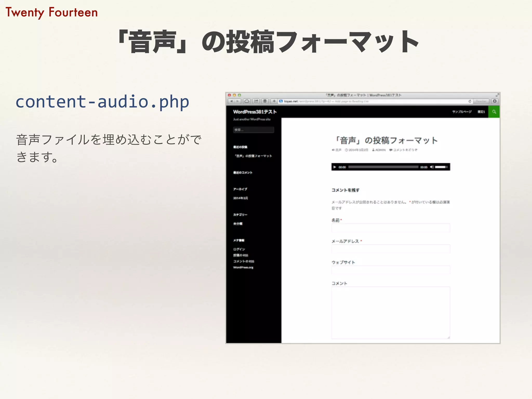Click the audio progress track bar
The image size is (532, 399).
click(x=383, y=167)
